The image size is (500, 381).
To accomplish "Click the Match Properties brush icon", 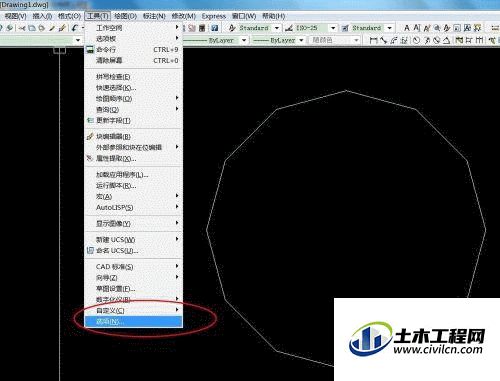I will pyautogui.click(x=52, y=28).
